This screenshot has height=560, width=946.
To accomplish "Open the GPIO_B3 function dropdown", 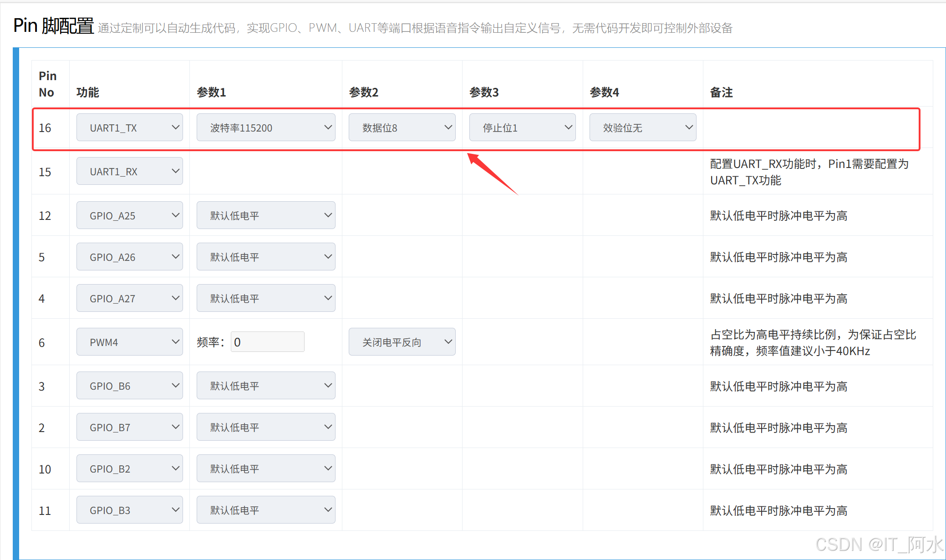I will (129, 510).
